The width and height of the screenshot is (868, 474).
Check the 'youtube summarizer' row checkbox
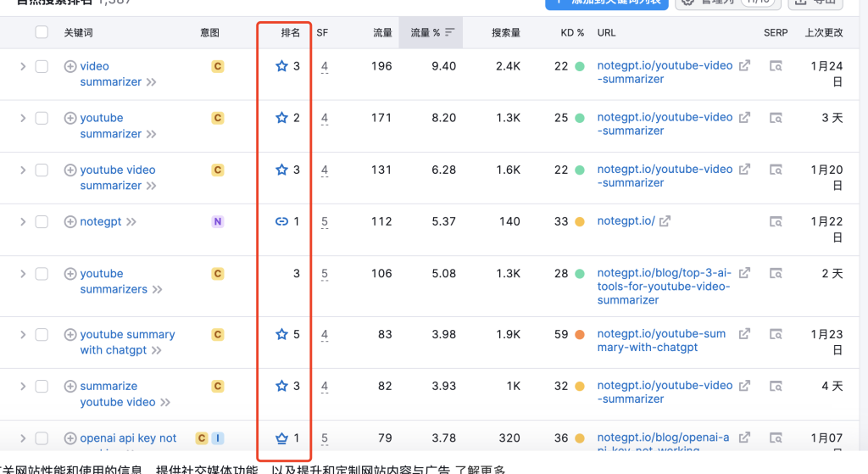42,118
